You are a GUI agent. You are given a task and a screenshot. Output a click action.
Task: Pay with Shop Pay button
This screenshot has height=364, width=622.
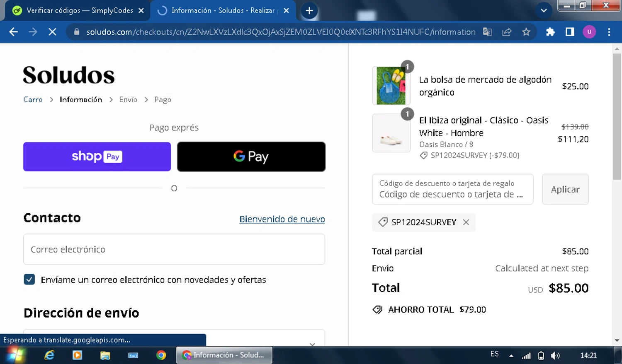pyautogui.click(x=97, y=157)
